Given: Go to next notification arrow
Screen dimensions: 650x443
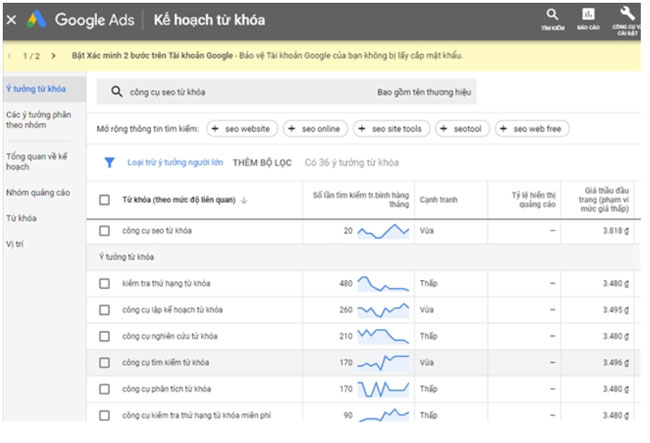Looking at the screenshot, I should pos(53,56).
